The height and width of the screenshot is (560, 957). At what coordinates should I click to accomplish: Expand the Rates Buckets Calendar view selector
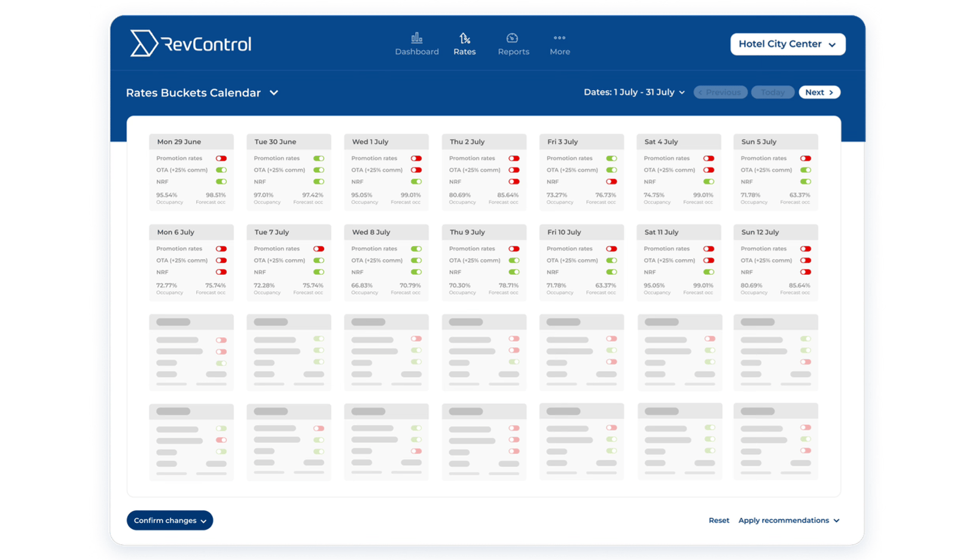202,93
